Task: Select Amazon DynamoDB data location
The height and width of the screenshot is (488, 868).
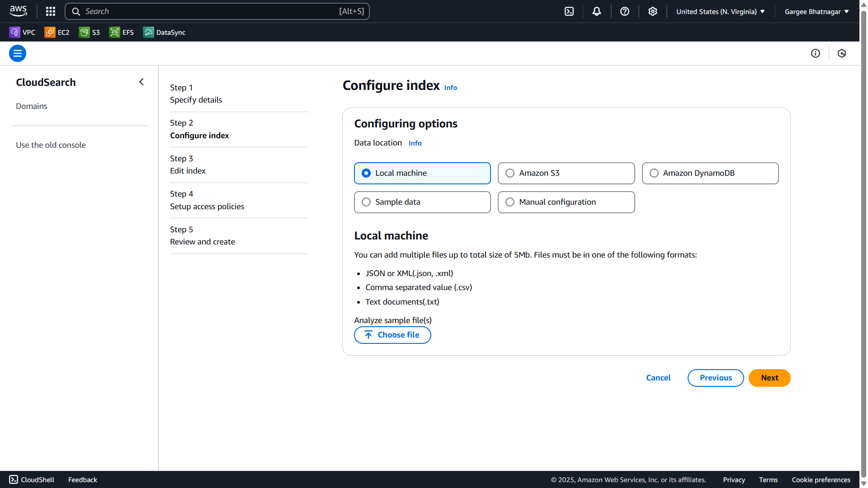Action: (x=710, y=173)
